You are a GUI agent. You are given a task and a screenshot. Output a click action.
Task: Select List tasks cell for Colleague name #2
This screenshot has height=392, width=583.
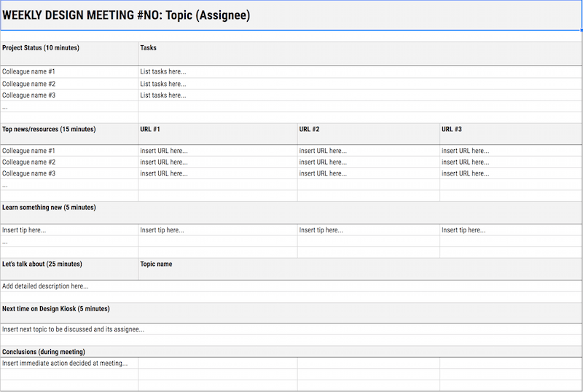163,84
